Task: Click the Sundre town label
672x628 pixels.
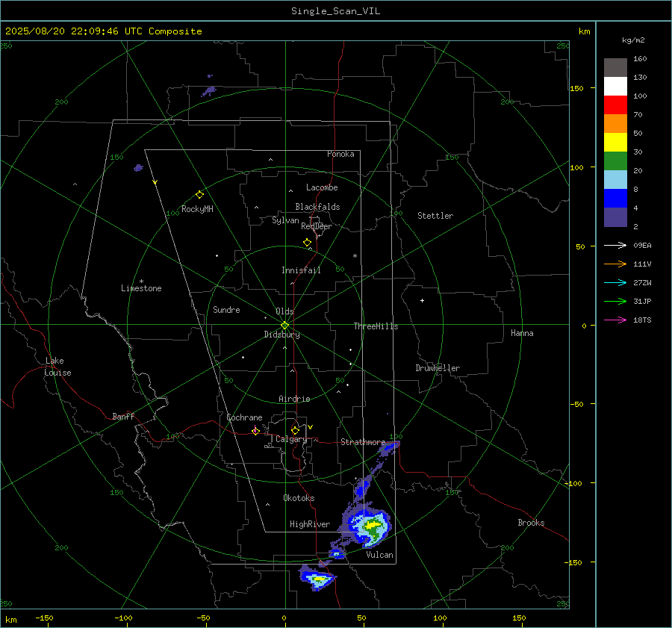Action: click(226, 309)
